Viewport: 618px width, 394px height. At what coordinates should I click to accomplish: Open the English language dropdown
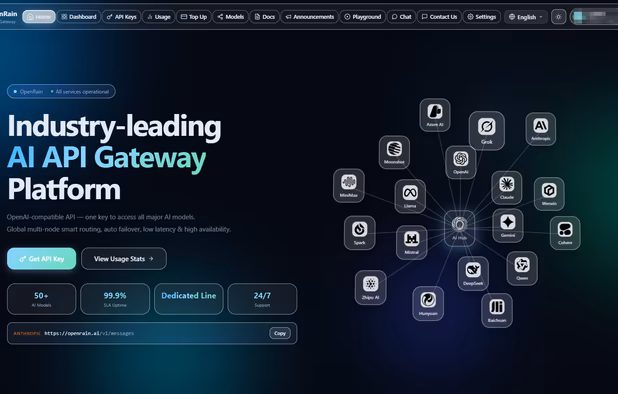click(x=526, y=17)
